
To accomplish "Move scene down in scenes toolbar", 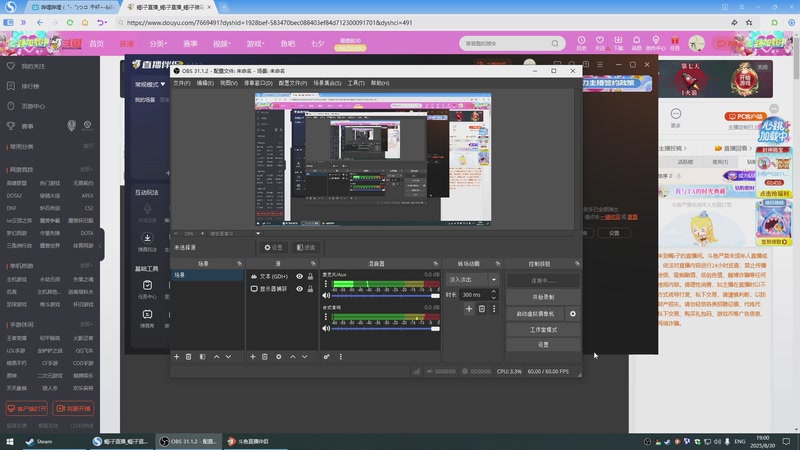I will coord(228,357).
